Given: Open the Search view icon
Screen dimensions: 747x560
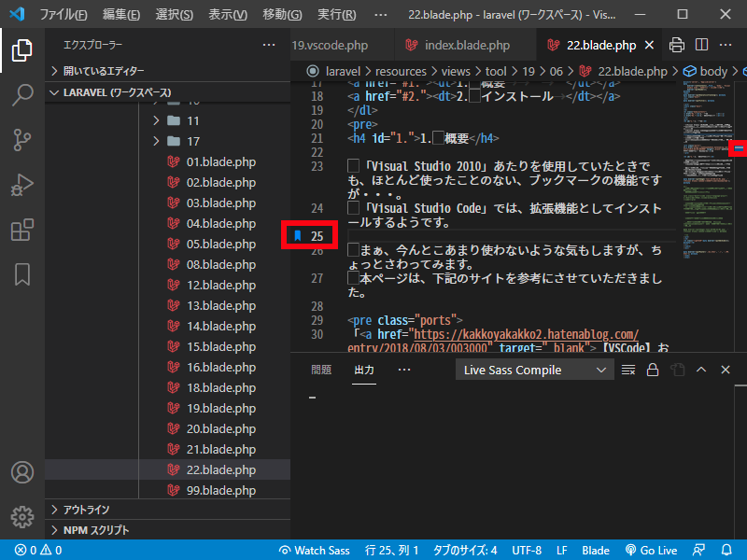Looking at the screenshot, I should (x=21, y=95).
